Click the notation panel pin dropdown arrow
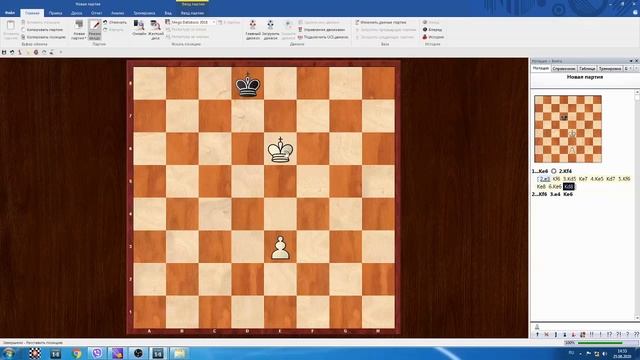Screen dimensions: 640x360 coord(631,61)
